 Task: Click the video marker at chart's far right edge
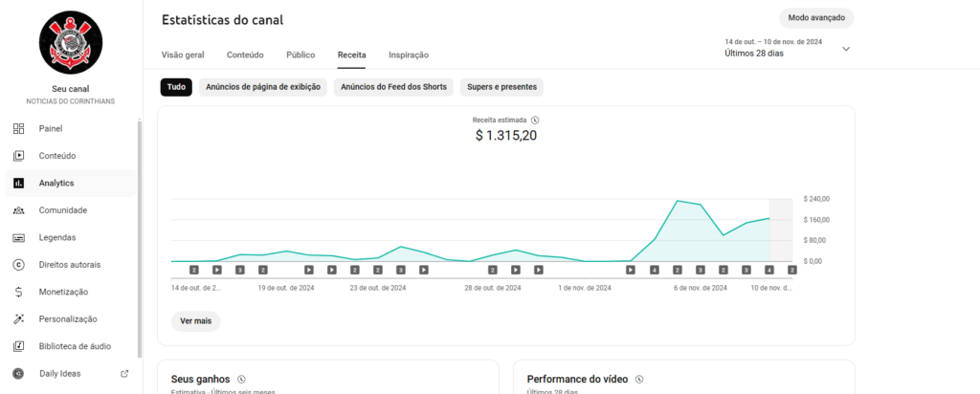click(791, 270)
